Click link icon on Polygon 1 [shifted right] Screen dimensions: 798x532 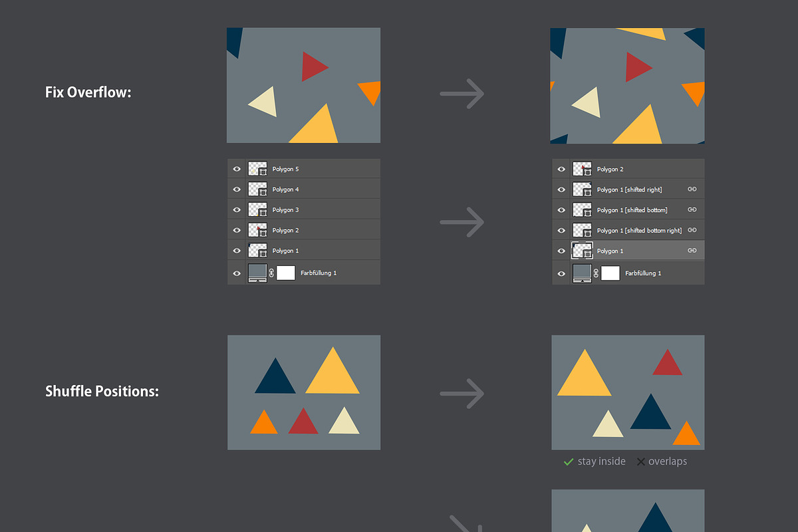tap(692, 190)
